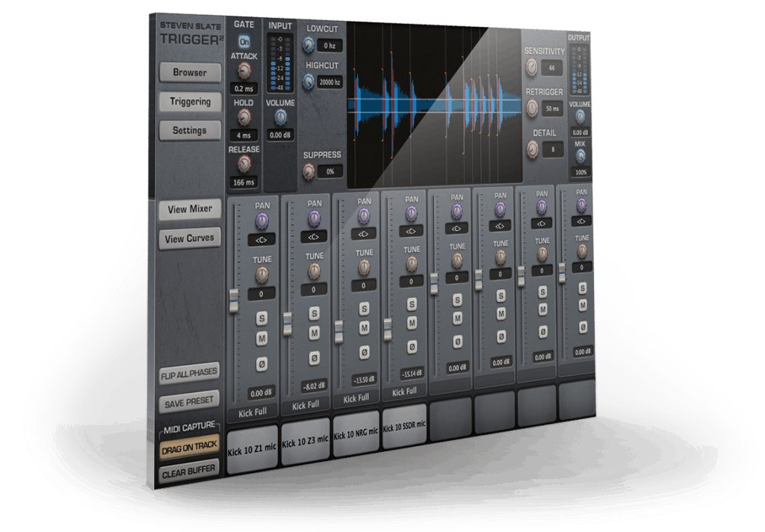This screenshot has width=765, height=532.
Task: Click Pan knob on Kick 10 Z1 channel
Action: click(262, 222)
